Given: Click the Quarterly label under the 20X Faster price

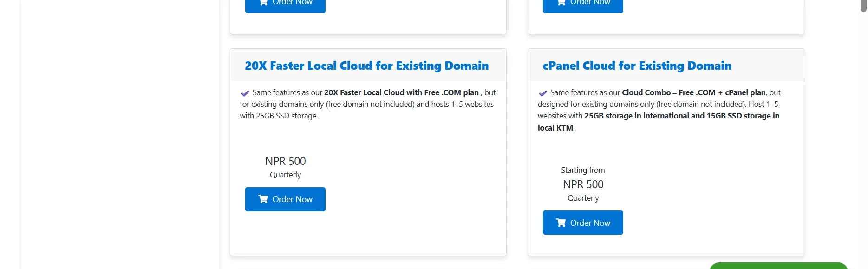Looking at the screenshot, I should pos(285,175).
